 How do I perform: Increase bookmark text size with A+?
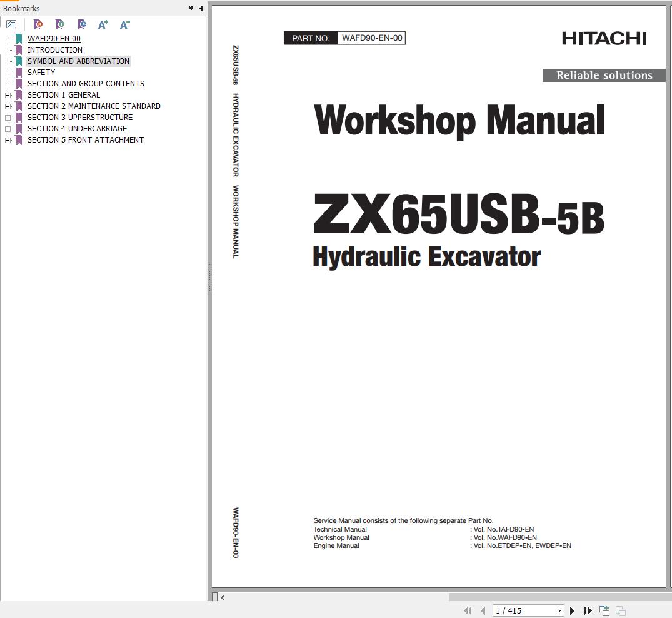103,24
